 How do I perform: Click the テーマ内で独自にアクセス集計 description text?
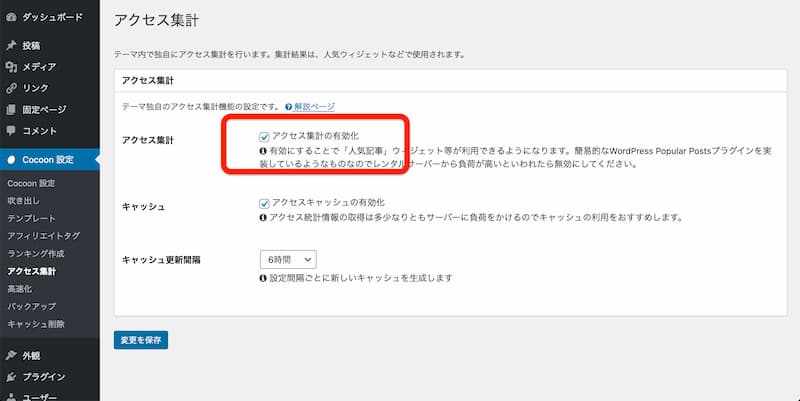[289, 54]
